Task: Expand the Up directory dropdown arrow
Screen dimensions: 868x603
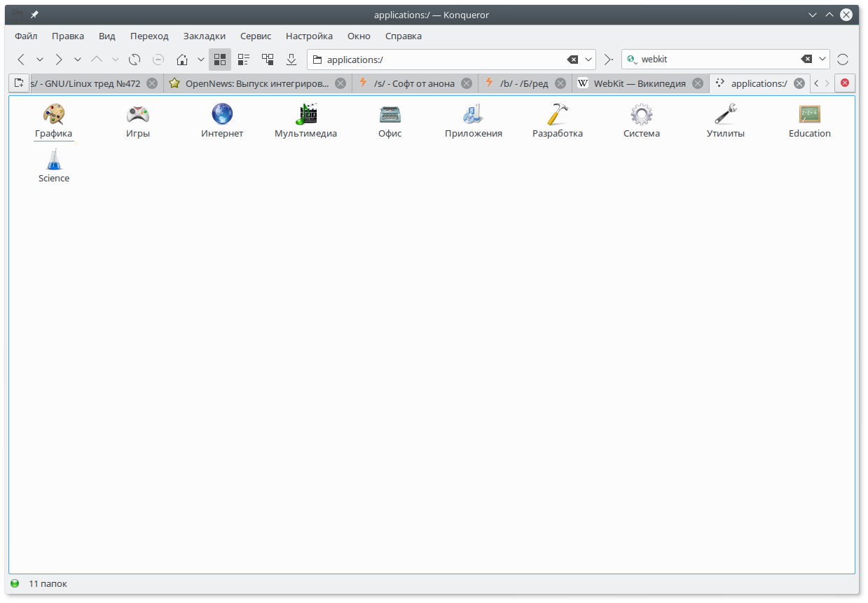Action: pyautogui.click(x=116, y=60)
